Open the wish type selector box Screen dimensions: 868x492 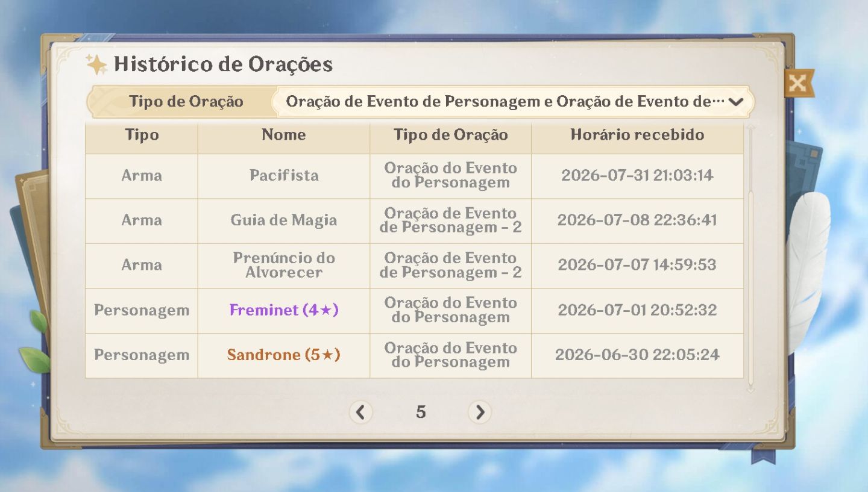tap(512, 102)
